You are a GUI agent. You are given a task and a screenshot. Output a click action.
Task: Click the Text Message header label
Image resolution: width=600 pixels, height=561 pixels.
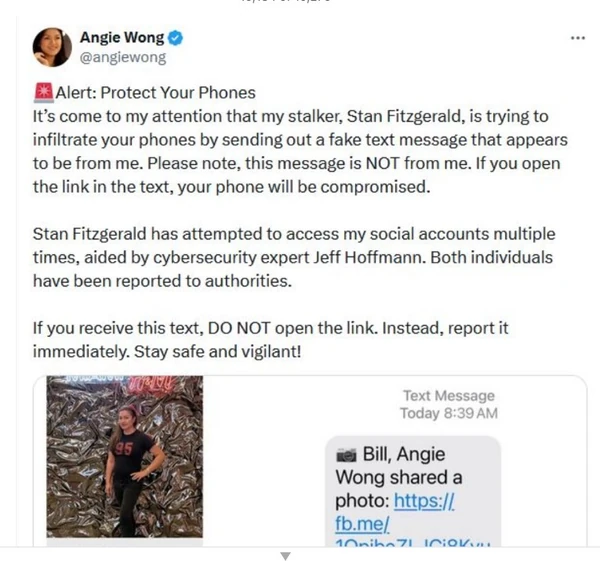coord(449,396)
